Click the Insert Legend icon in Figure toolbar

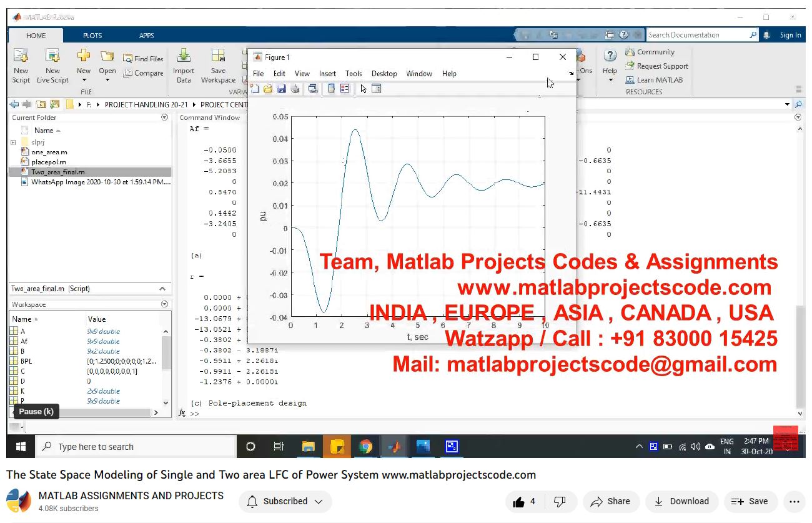tap(345, 89)
